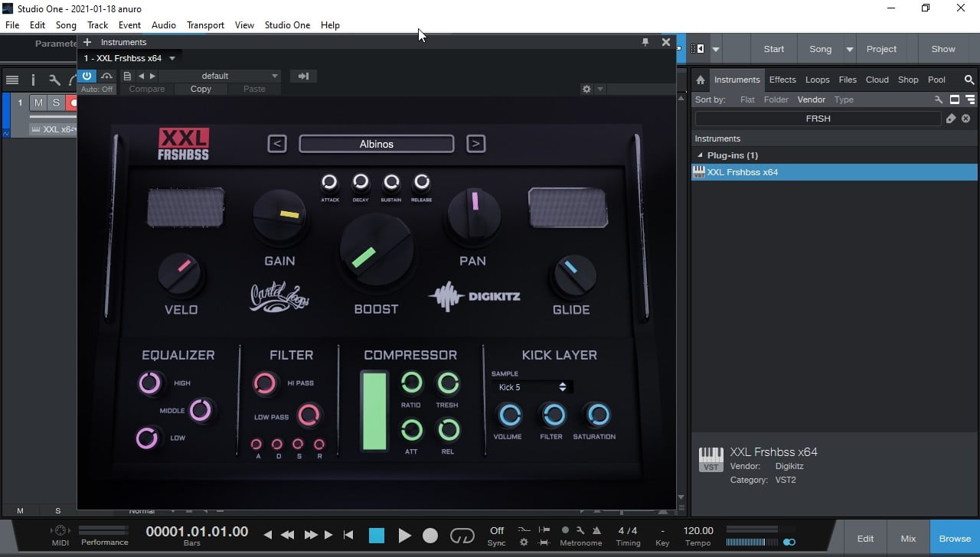980x557 pixels.
Task: Mute track 1 with M button
Action: point(38,103)
